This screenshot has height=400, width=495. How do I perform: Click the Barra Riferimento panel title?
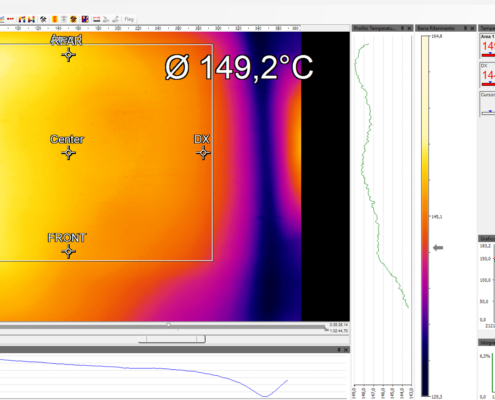(x=436, y=28)
